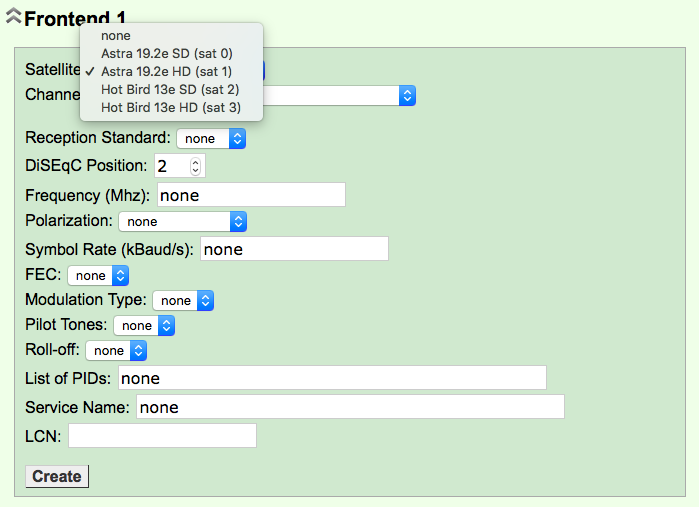Open the Reception Standard dropdown

[211, 139]
